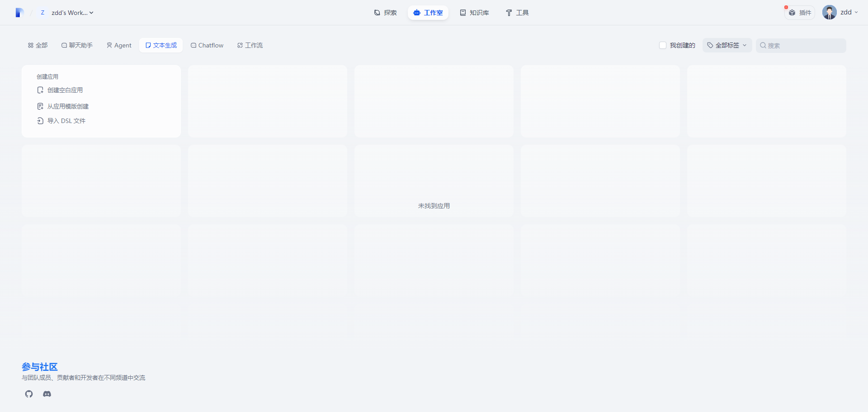The image size is (868, 412).
Task: Click the workspace Z avatar badge
Action: 42,13
